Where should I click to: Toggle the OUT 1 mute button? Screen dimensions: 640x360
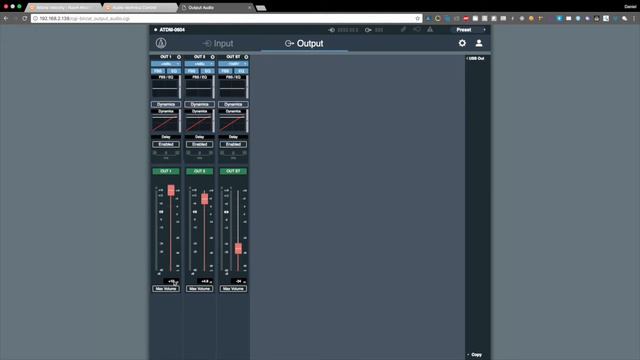[x=166, y=171]
